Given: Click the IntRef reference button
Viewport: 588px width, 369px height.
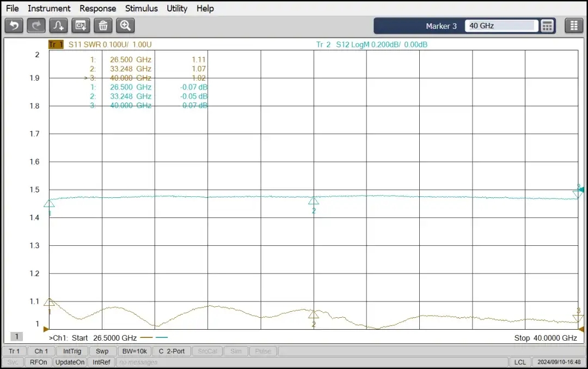Looking at the screenshot, I should [x=101, y=362].
